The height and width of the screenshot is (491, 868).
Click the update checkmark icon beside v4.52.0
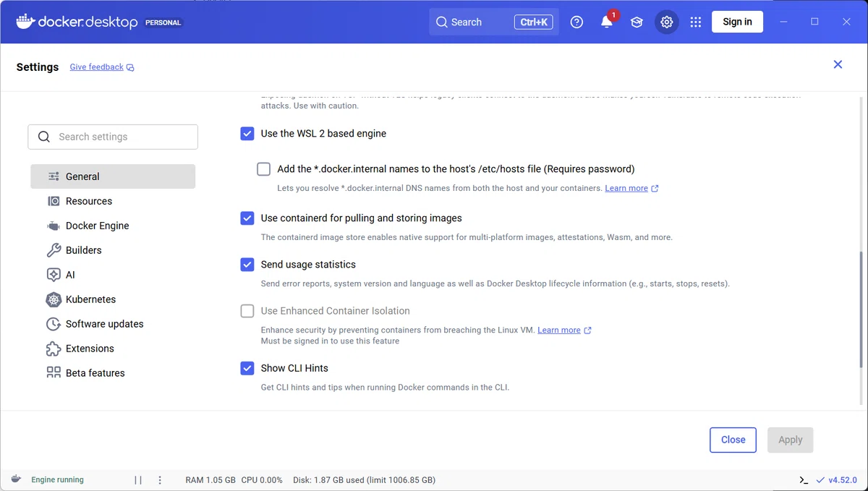click(x=820, y=479)
